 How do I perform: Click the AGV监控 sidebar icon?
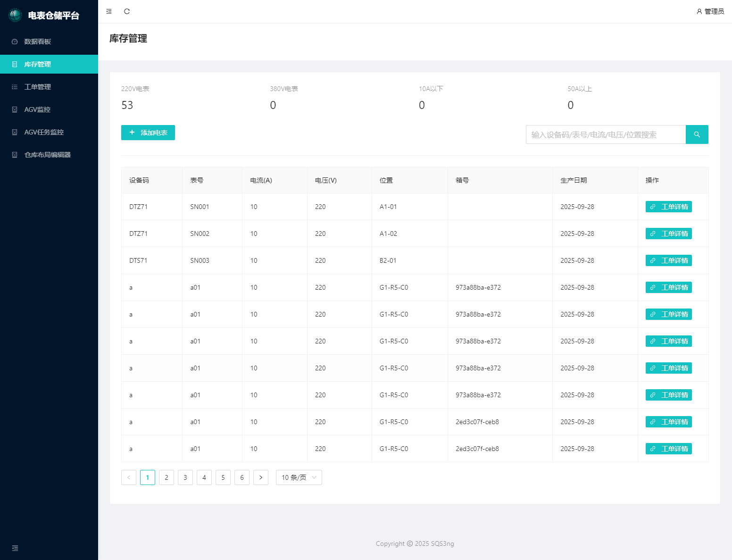pyautogui.click(x=15, y=109)
